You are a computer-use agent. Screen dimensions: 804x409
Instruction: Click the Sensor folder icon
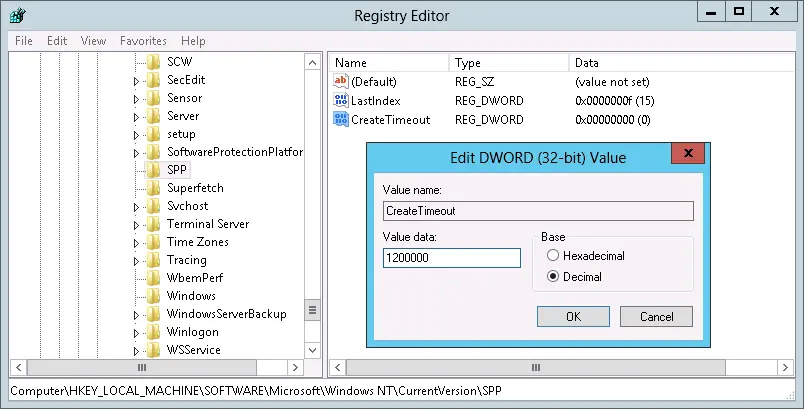[x=153, y=98]
